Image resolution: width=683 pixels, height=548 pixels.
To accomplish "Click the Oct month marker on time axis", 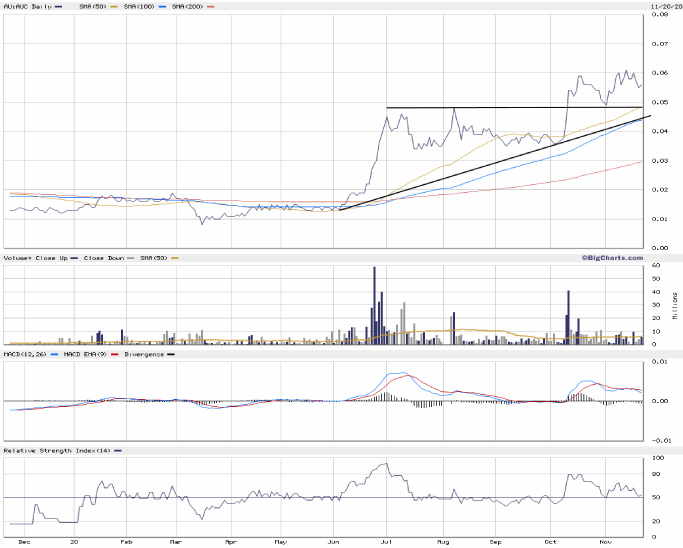I will (x=550, y=538).
